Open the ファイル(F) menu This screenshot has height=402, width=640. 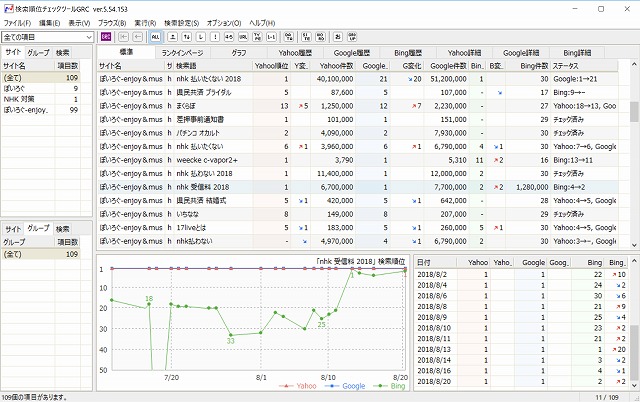17,23
